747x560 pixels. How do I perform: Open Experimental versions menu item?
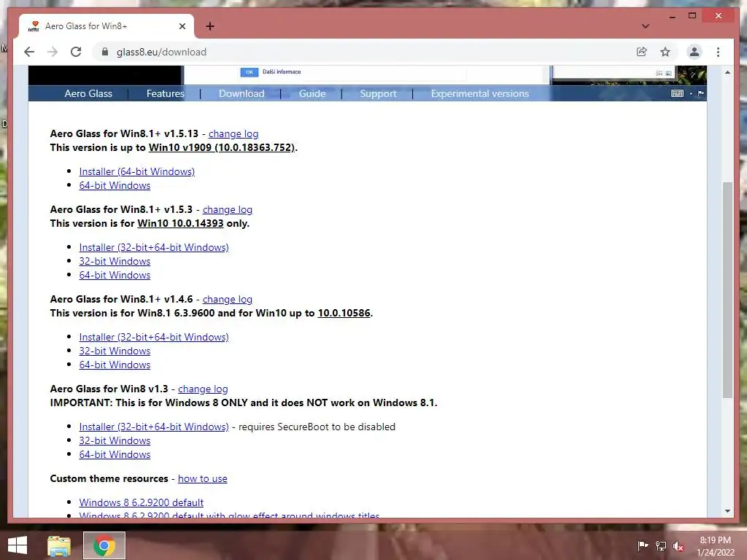(x=480, y=94)
